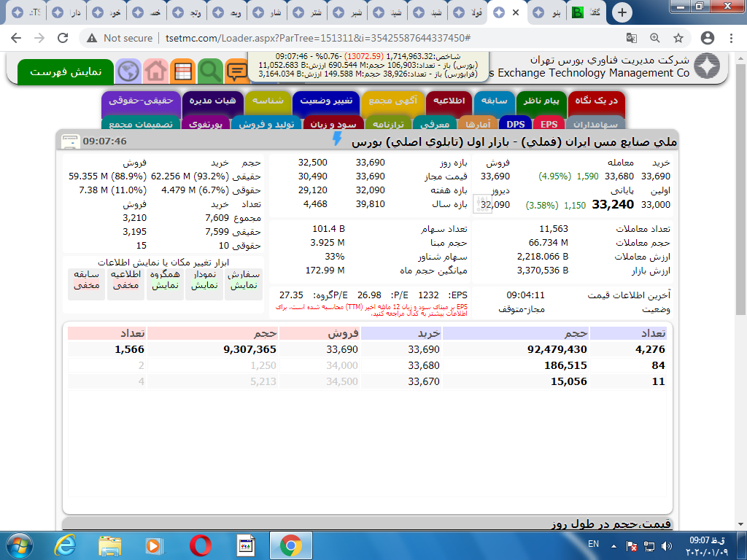
Task: Show hidden tray icons arrow
Action: click(614, 546)
